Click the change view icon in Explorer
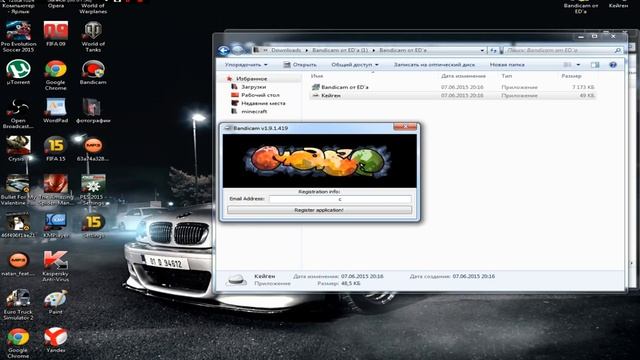Viewport: 640px width, 360px height. (x=567, y=64)
